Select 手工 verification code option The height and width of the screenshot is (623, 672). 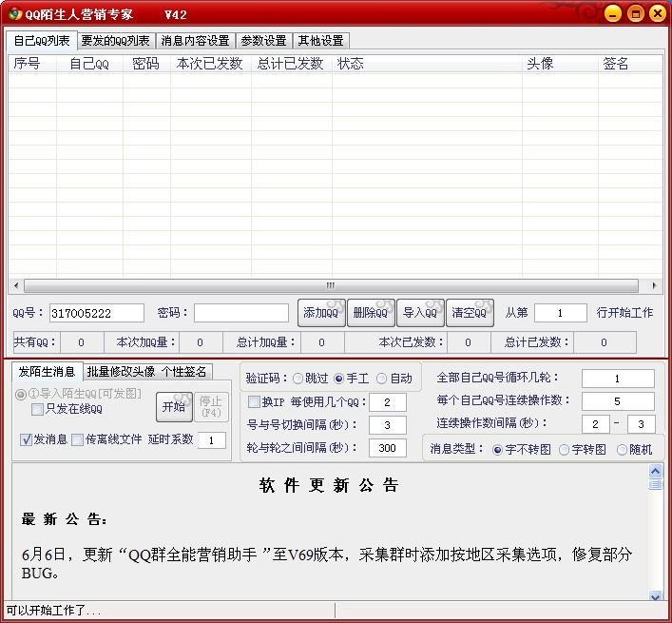351,379
